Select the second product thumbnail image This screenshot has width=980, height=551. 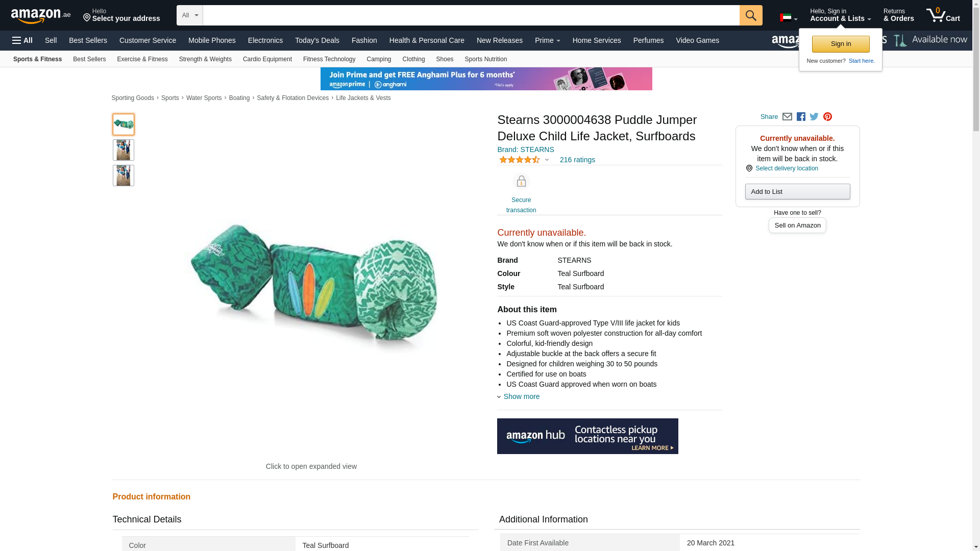point(124,150)
